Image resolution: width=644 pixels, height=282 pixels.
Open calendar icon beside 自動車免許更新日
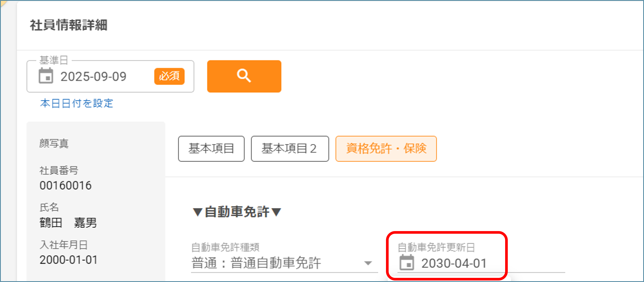click(406, 262)
